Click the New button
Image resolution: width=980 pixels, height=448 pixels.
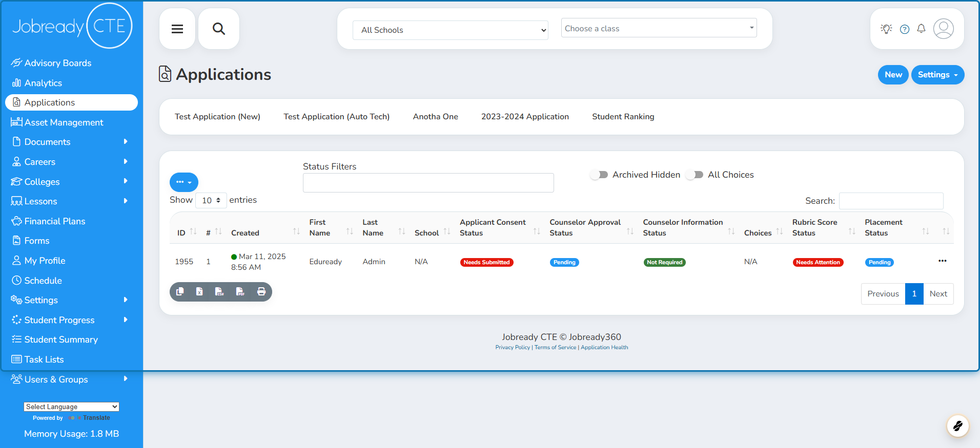pyautogui.click(x=893, y=75)
